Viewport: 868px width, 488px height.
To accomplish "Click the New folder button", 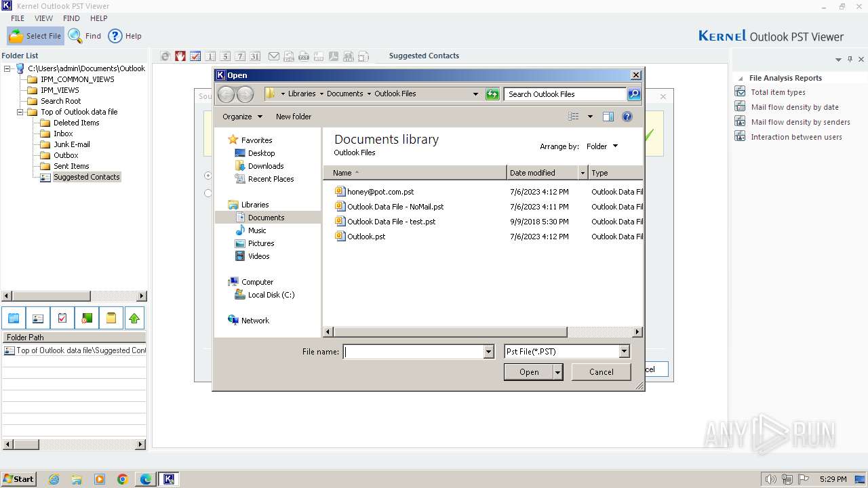I will point(294,117).
